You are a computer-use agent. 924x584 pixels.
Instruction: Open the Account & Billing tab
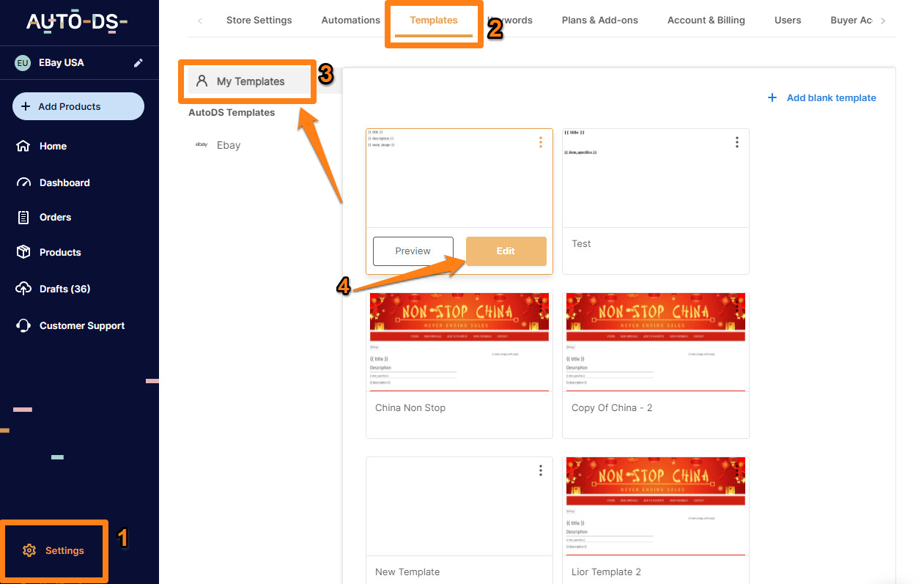tap(706, 20)
